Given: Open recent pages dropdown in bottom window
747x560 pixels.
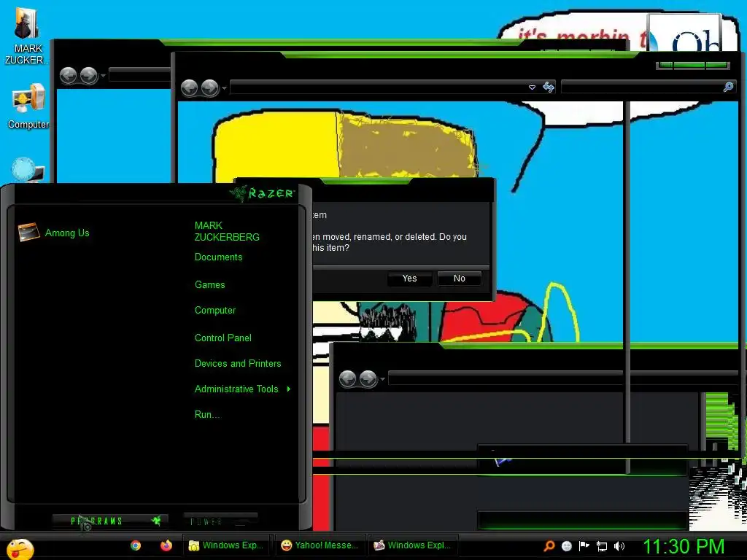Looking at the screenshot, I should coord(382,379).
